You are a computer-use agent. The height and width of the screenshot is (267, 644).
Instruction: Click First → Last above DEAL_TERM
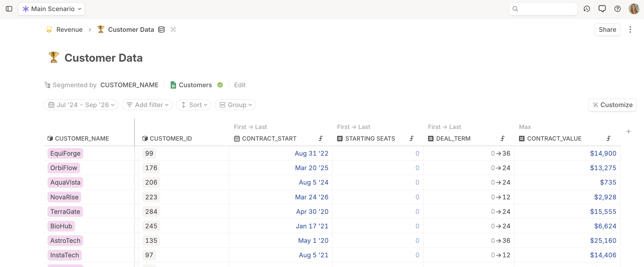pyautogui.click(x=444, y=127)
